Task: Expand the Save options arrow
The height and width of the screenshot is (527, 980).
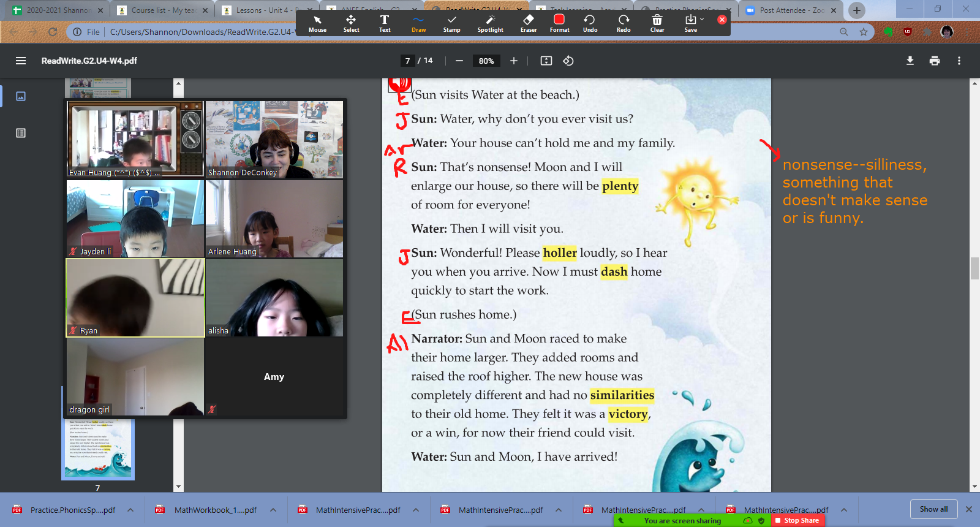Action: pos(702,20)
